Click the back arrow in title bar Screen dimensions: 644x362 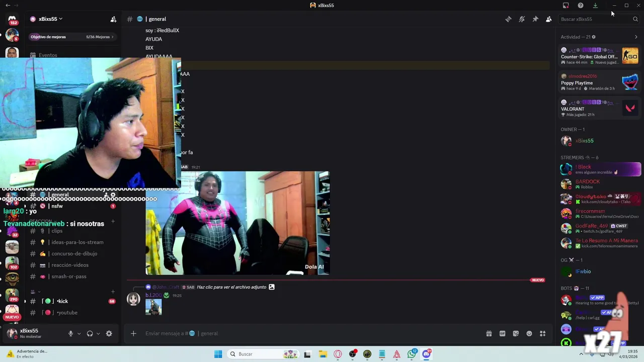click(x=8, y=5)
